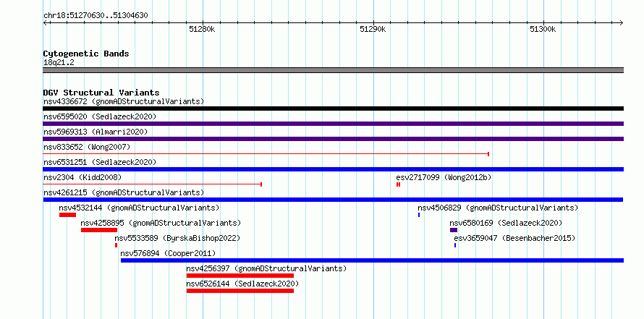The height and width of the screenshot is (319, 644).
Task: Open the nsv4258895 (gnomADStructuralVariants) label
Action: [x=161, y=223]
